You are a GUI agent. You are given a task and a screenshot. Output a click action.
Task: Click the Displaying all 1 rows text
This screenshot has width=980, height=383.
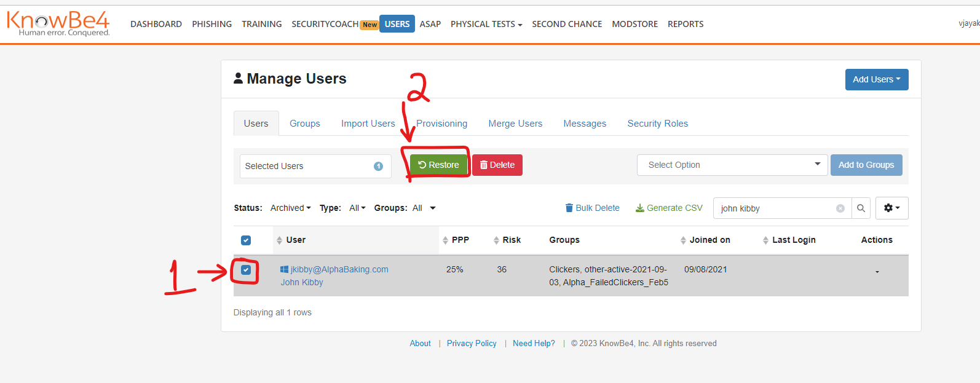272,312
